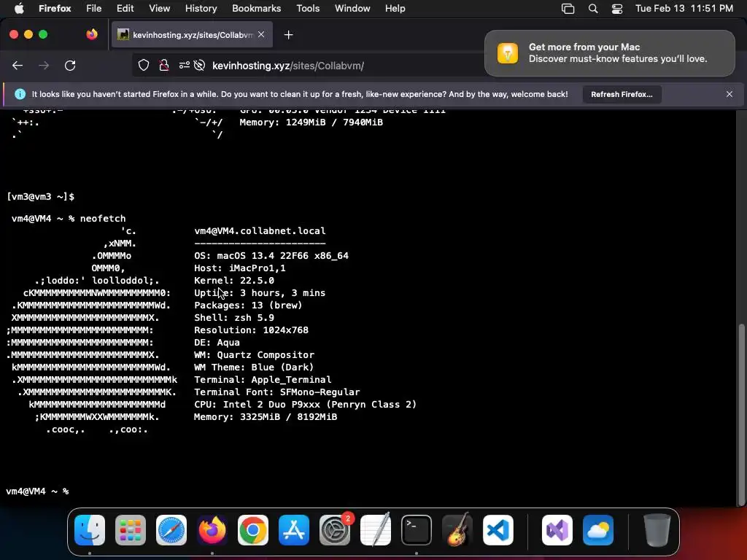
Task: Open the View menu
Action: tap(159, 9)
